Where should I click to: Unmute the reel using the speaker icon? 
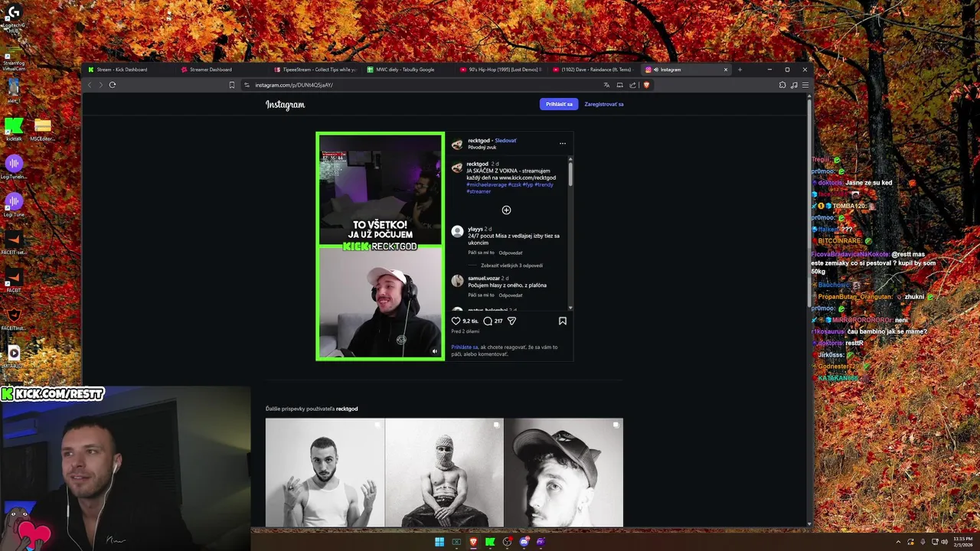(434, 352)
